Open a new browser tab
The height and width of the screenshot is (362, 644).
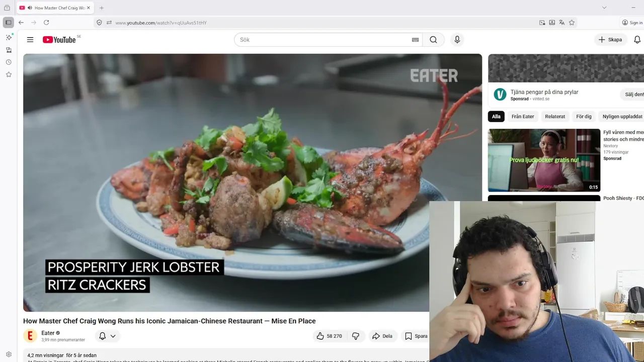102,8
